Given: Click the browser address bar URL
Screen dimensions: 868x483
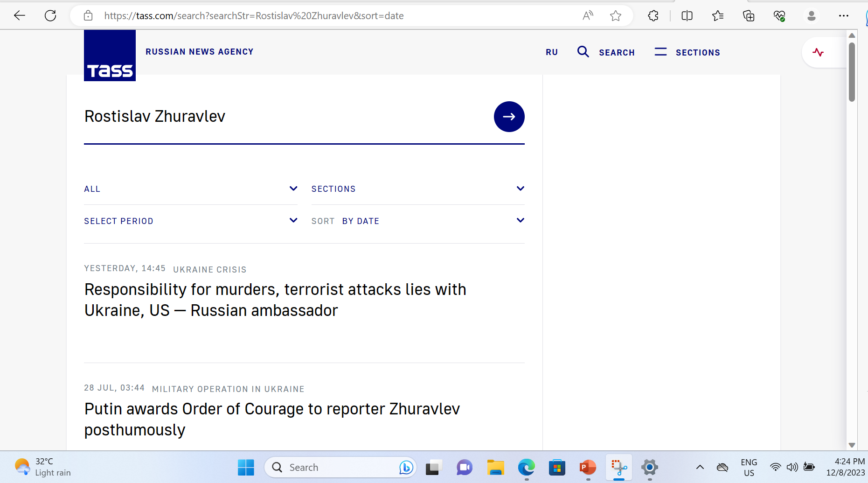Looking at the screenshot, I should (254, 16).
